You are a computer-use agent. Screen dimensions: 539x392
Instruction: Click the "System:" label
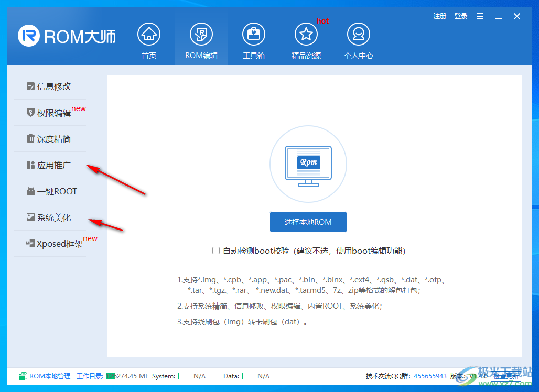tap(164, 376)
